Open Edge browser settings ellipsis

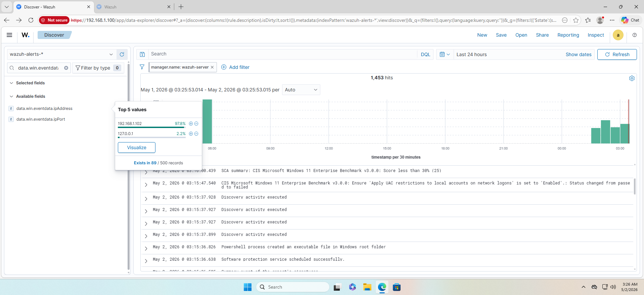pyautogui.click(x=612, y=20)
